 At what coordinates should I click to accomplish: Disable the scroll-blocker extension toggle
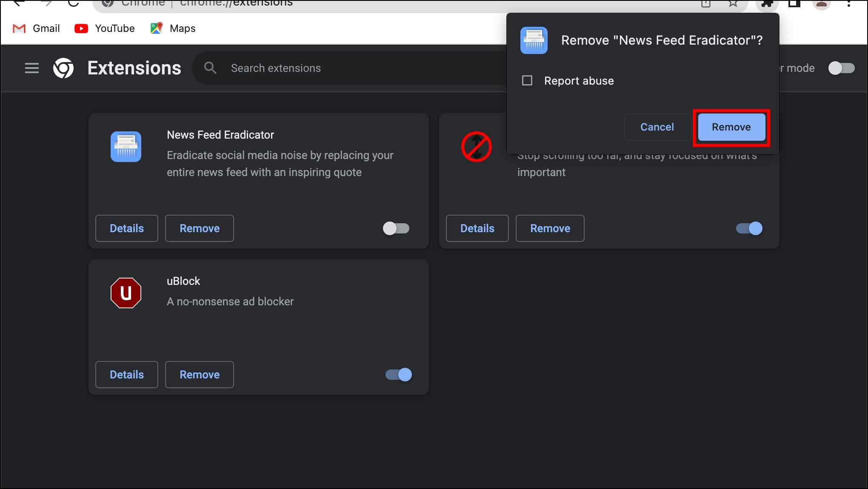(x=749, y=228)
